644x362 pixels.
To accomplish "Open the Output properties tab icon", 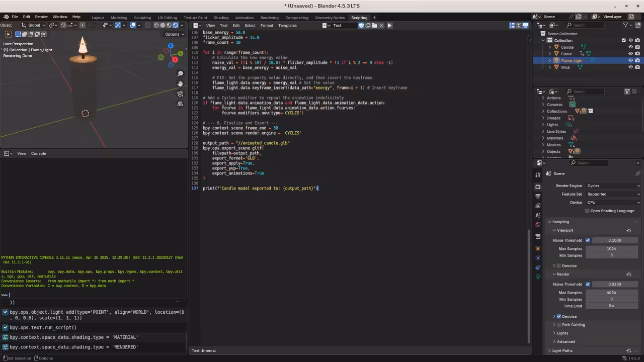I will click(538, 196).
